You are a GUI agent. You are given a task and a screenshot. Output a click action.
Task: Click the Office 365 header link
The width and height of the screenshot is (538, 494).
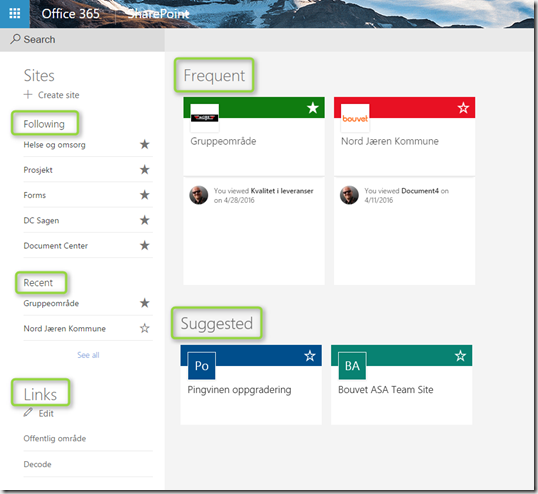[x=71, y=14]
